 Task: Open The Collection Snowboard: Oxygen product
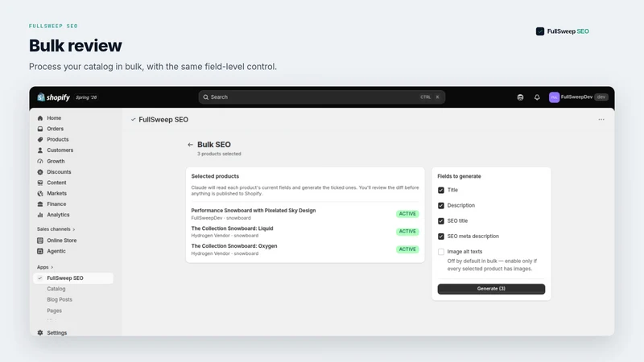click(x=234, y=246)
